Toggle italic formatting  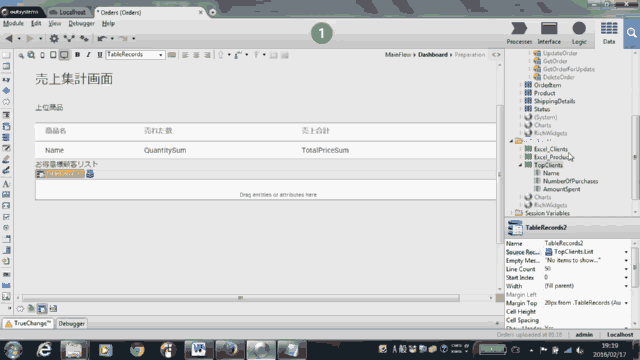coord(88,55)
